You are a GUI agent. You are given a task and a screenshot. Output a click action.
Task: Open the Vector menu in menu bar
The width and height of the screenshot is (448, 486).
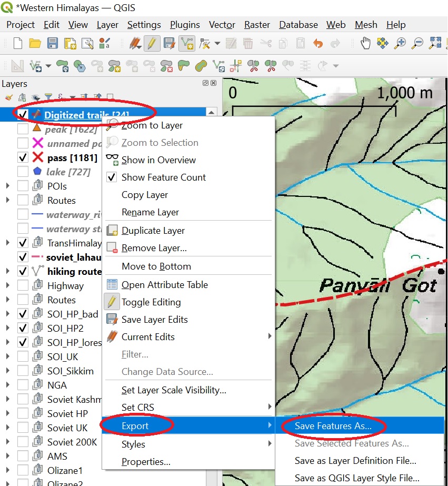click(222, 25)
